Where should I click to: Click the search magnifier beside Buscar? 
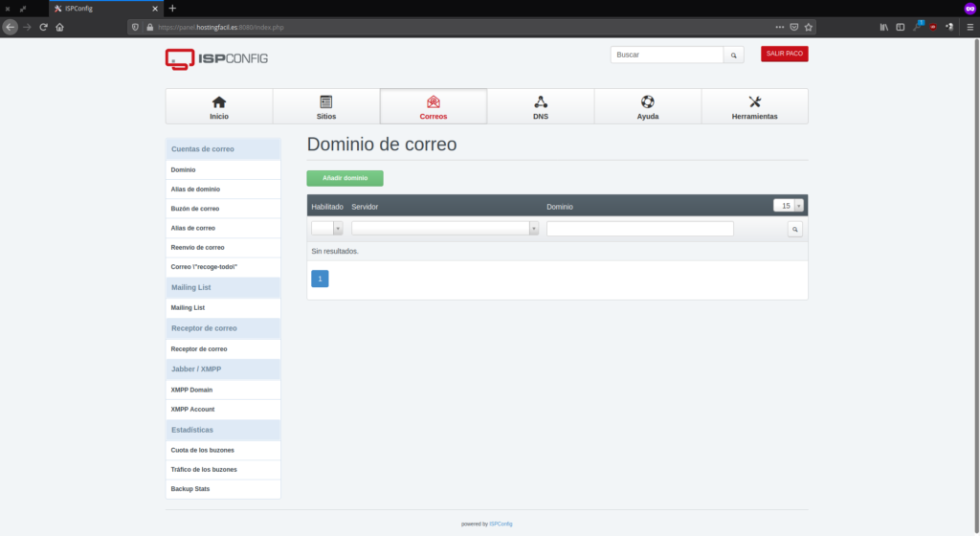pyautogui.click(x=733, y=56)
